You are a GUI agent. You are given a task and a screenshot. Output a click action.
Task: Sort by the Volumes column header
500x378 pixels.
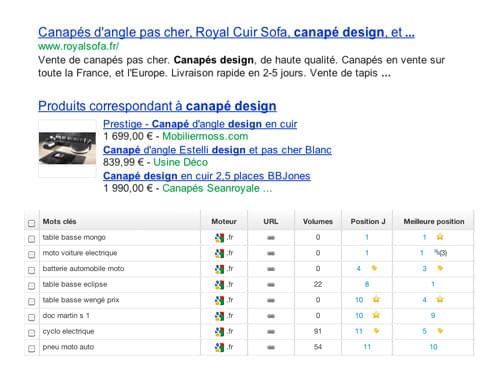pyautogui.click(x=318, y=221)
